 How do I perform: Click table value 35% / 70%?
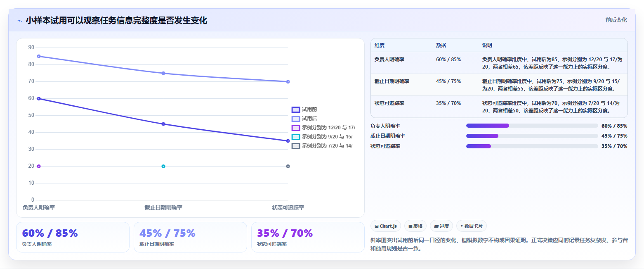(x=448, y=103)
